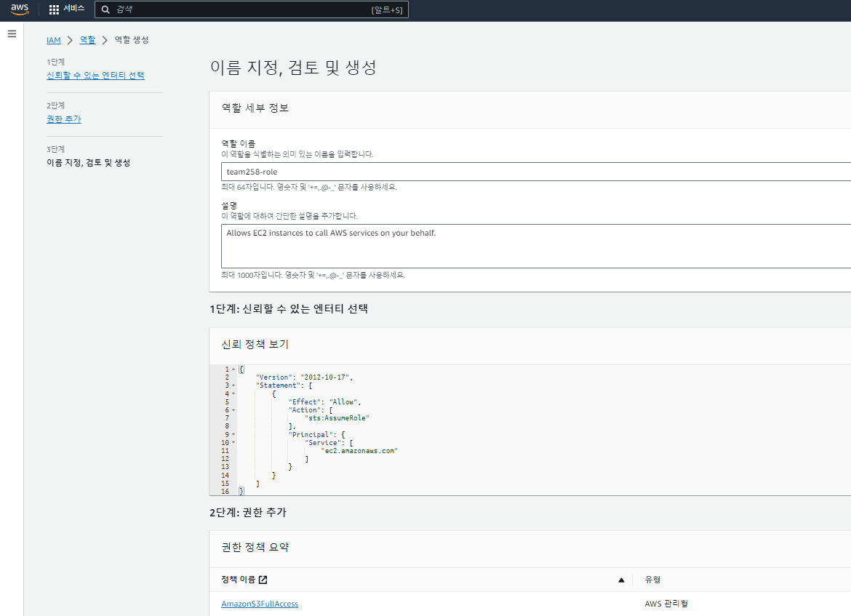Focus the AWS 검색 search field

coord(251,9)
